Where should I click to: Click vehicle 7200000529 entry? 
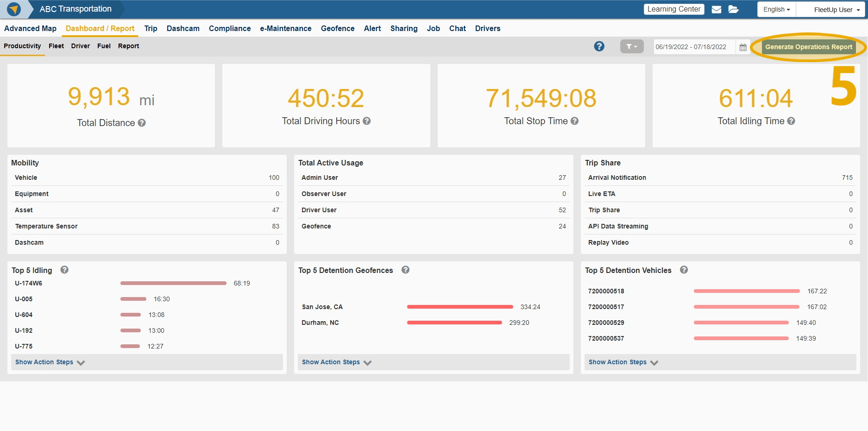click(606, 323)
